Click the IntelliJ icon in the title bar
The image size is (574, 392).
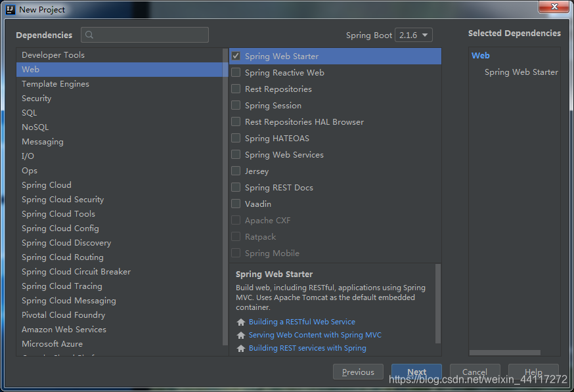[x=11, y=9]
